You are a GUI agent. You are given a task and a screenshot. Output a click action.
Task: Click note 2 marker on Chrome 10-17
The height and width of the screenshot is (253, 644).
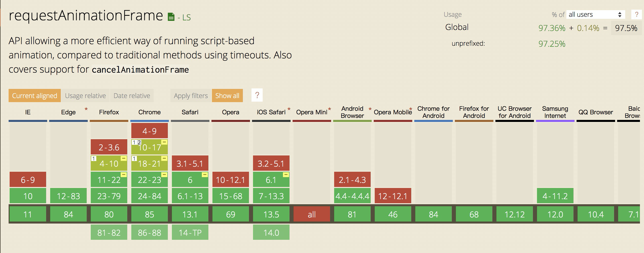point(139,143)
